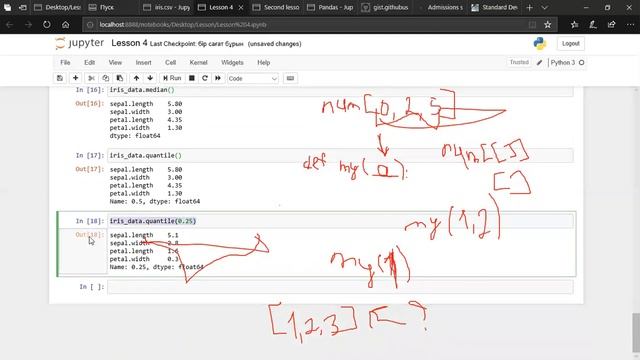Share this page icon
The image size is (640, 360).
611,24
